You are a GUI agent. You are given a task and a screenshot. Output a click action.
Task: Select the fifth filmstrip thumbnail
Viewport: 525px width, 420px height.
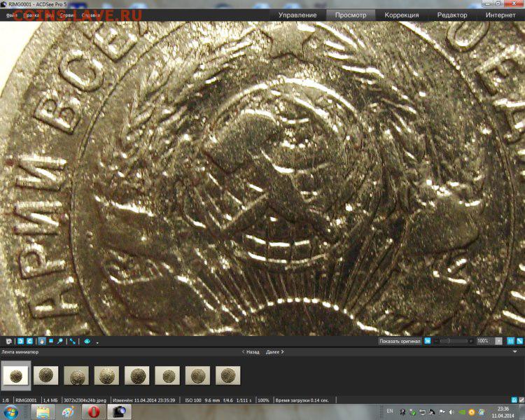pos(137,375)
